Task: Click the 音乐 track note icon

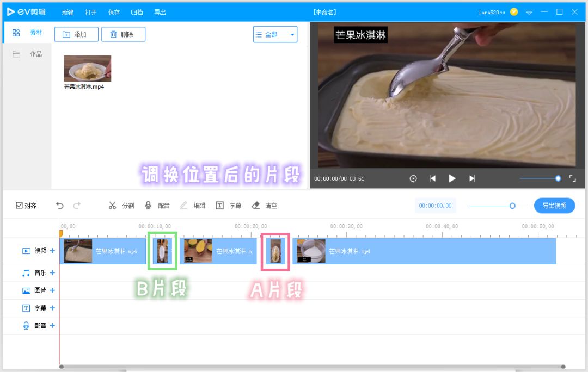Action: [26, 272]
